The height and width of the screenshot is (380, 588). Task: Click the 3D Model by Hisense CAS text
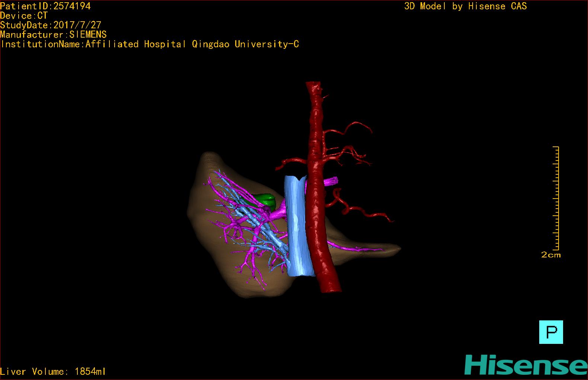(x=466, y=6)
